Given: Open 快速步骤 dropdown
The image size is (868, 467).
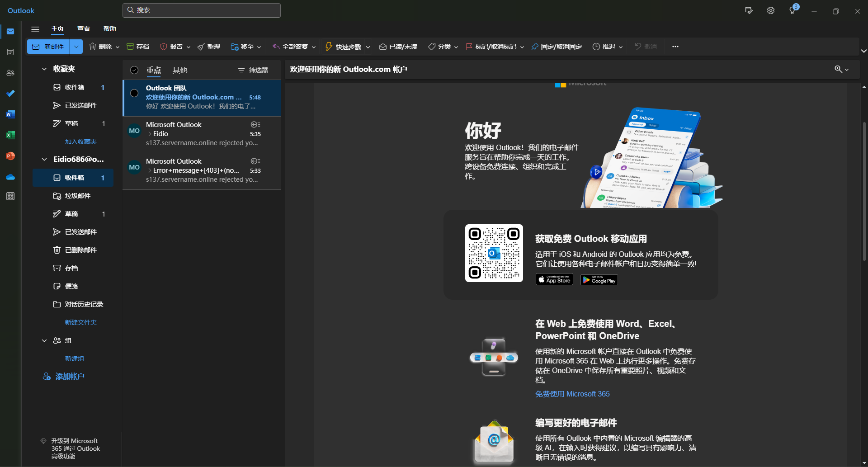Looking at the screenshot, I should (368, 47).
